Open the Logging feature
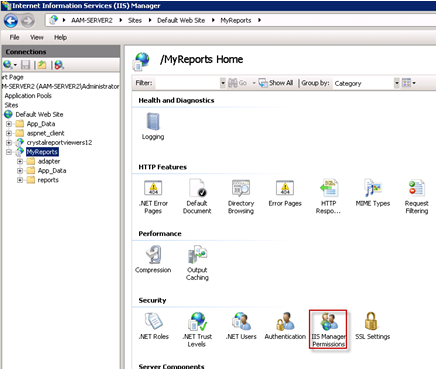Viewport: 436px width, 369px height. pos(153,127)
